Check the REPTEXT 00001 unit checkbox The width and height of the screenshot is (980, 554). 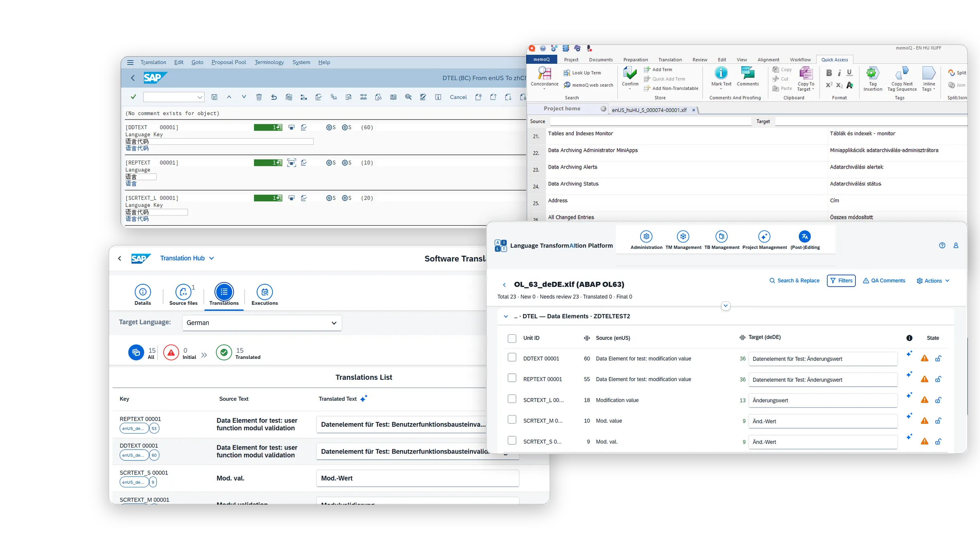click(512, 378)
